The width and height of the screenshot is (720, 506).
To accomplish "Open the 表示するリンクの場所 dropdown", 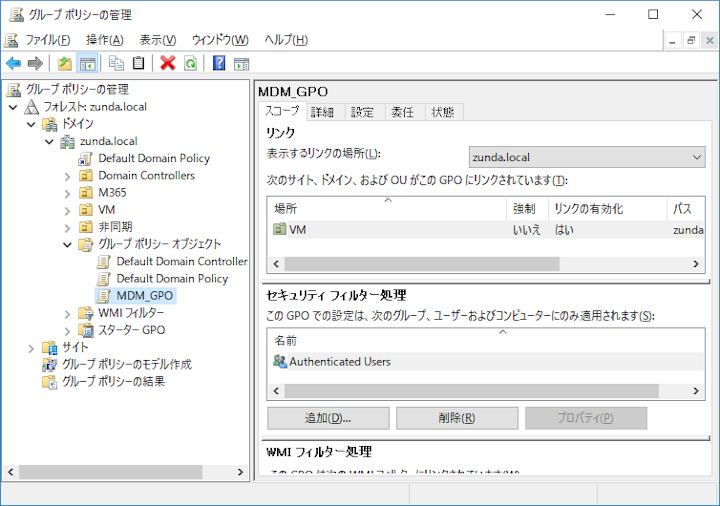I will [x=587, y=157].
